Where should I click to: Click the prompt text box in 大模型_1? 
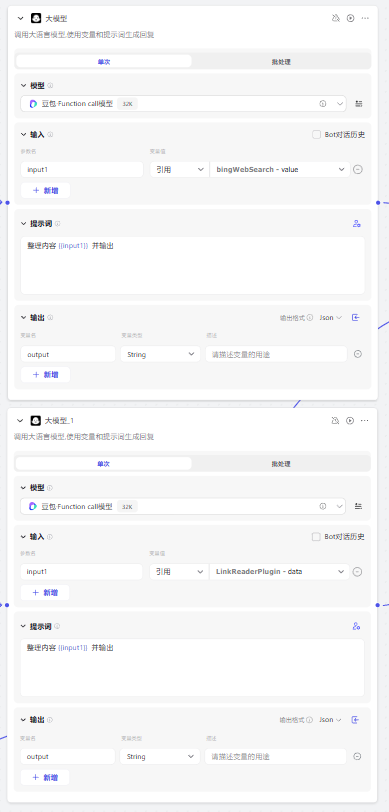192,668
